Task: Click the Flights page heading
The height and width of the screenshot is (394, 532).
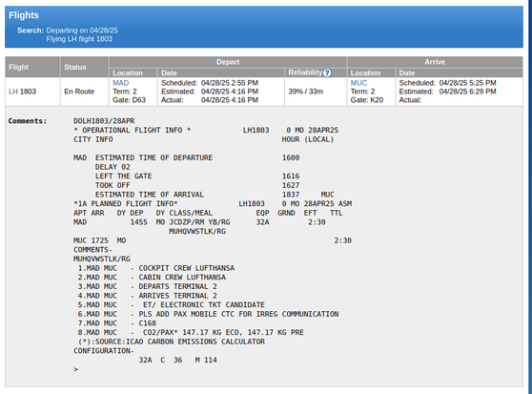Action: point(24,15)
